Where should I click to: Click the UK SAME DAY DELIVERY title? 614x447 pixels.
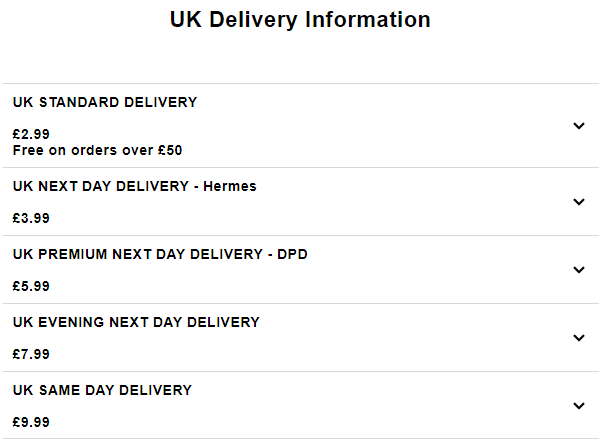102,390
